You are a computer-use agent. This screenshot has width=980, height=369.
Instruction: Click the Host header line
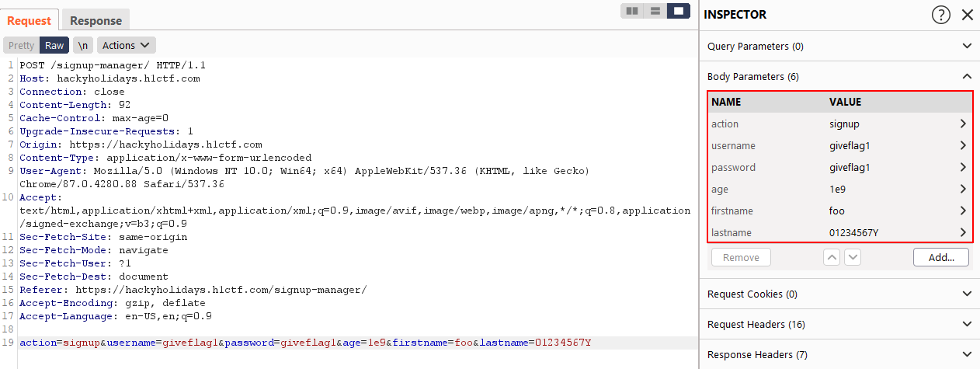pyautogui.click(x=109, y=78)
